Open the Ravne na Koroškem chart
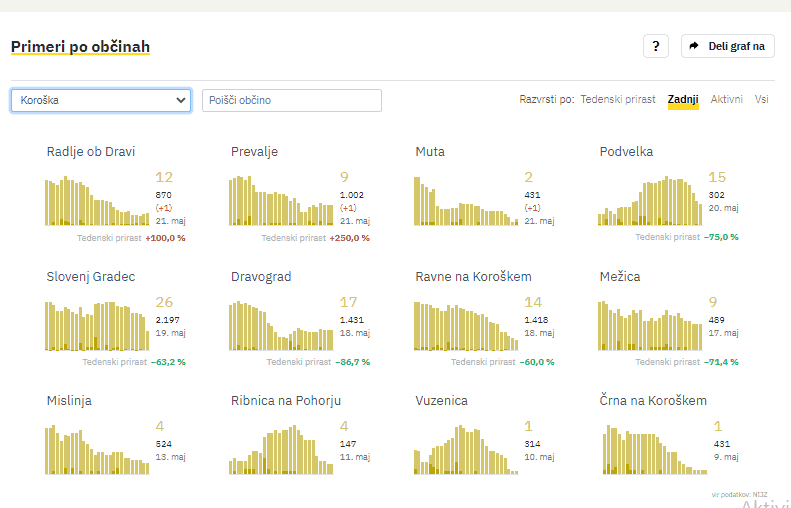The height and width of the screenshot is (508, 791). (x=465, y=326)
